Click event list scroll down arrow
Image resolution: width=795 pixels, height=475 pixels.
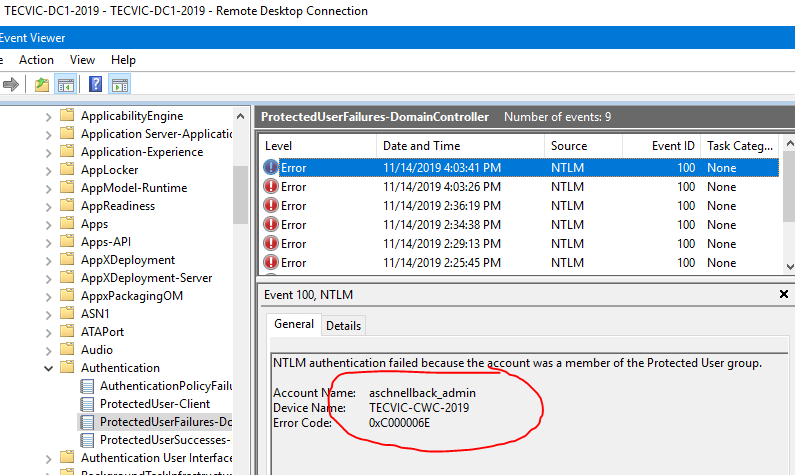pyautogui.click(x=789, y=267)
